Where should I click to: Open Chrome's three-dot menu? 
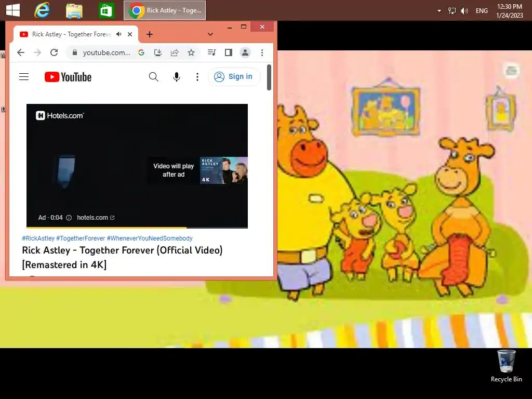click(x=262, y=52)
